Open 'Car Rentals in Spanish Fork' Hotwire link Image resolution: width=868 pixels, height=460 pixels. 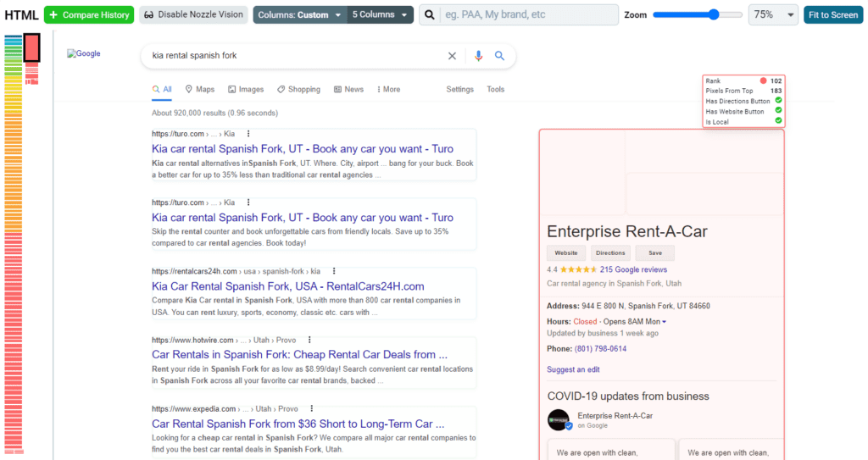[299, 355]
